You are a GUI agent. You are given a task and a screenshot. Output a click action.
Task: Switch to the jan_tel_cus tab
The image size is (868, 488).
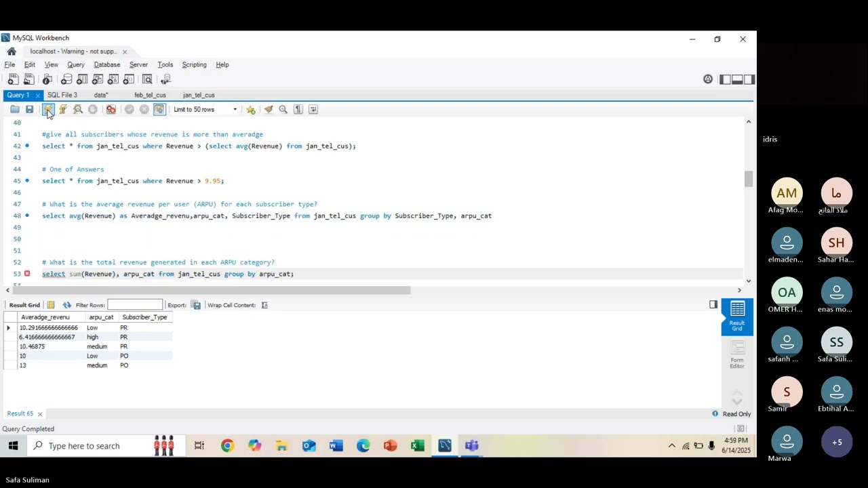pyautogui.click(x=199, y=95)
